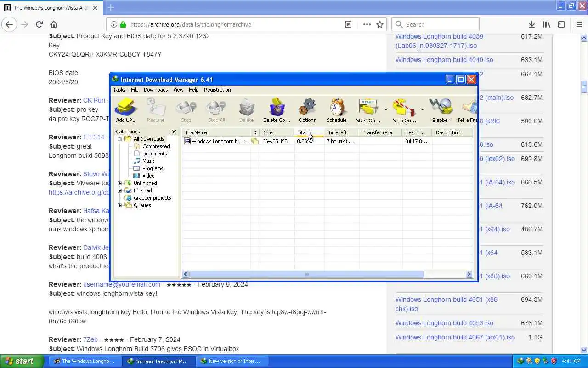Screen dimensions: 588x368
Task: Click IDM horizontal scrollbar left arrow
Action: coord(186,274)
